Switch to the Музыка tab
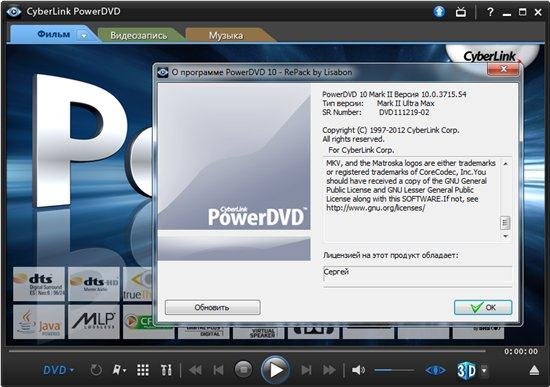Screen dimensions: 550x387 [x=226, y=35]
